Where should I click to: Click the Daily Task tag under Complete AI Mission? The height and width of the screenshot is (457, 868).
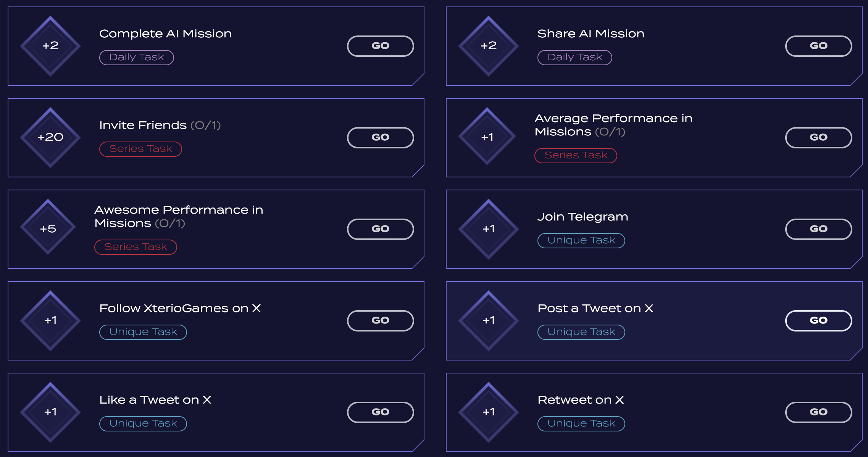pyautogui.click(x=137, y=58)
